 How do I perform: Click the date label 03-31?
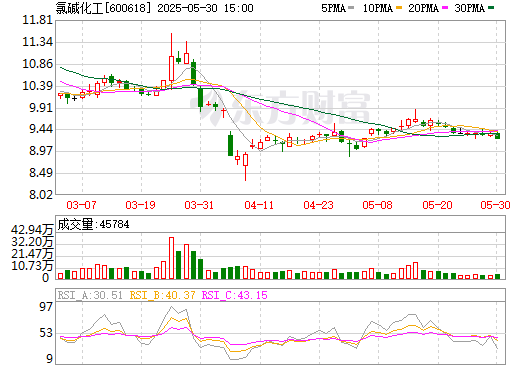pos(199,205)
